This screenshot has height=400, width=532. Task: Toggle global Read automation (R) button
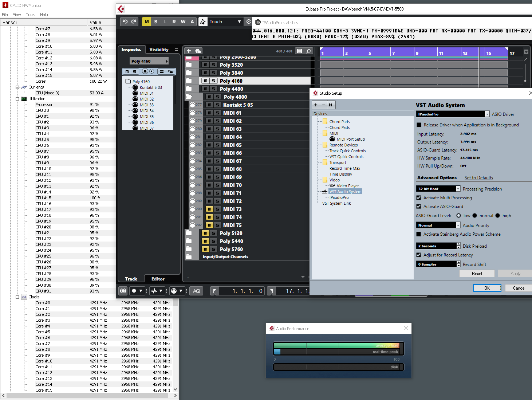pyautogui.click(x=174, y=21)
